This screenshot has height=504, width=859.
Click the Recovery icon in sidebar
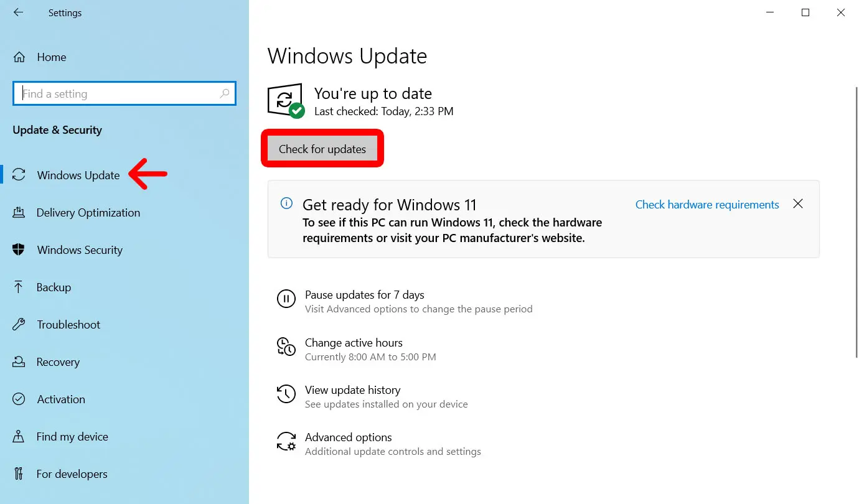click(19, 362)
